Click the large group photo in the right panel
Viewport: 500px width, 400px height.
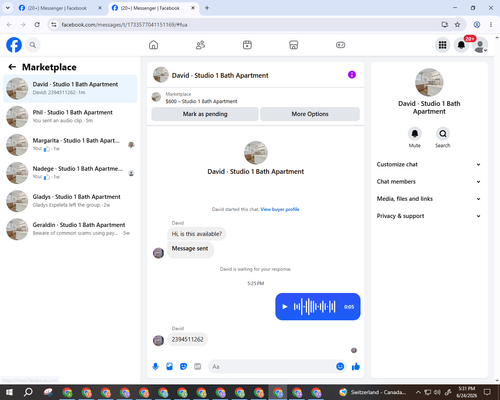click(429, 82)
